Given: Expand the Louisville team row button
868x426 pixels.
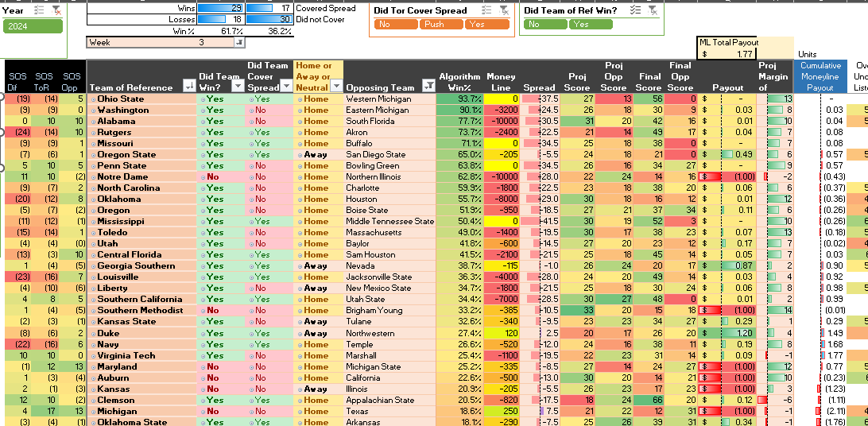Looking at the screenshot, I should tap(94, 277).
